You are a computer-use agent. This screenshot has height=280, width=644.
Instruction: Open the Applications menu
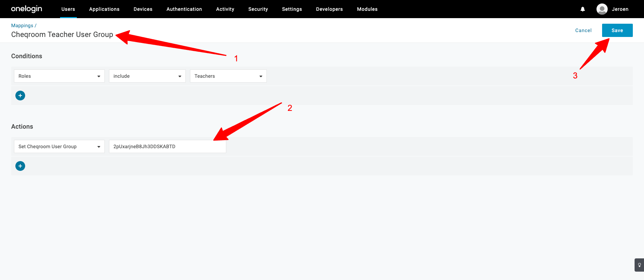(104, 9)
